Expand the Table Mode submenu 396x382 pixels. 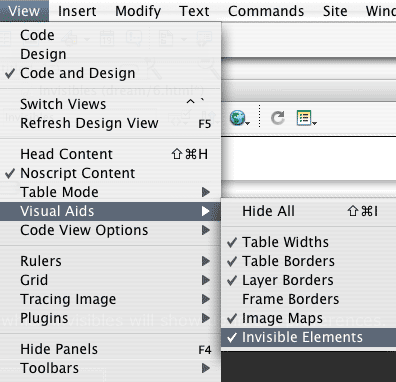110,192
